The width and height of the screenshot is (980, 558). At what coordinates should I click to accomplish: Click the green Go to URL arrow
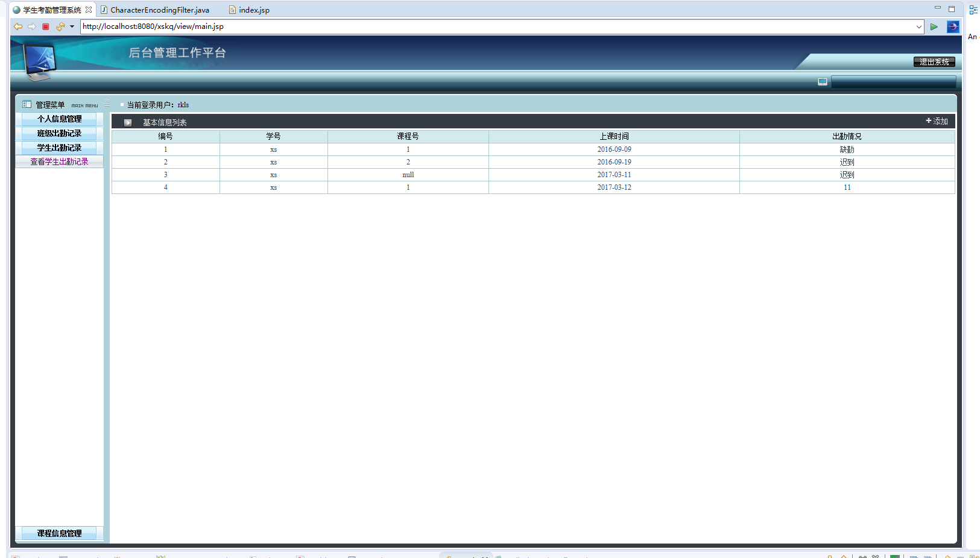point(934,27)
